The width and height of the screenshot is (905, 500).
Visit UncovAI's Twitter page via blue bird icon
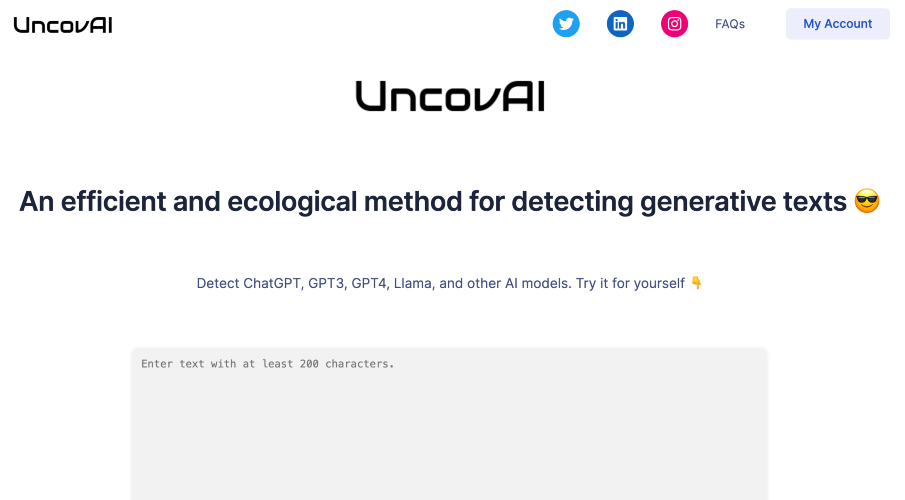coord(566,24)
